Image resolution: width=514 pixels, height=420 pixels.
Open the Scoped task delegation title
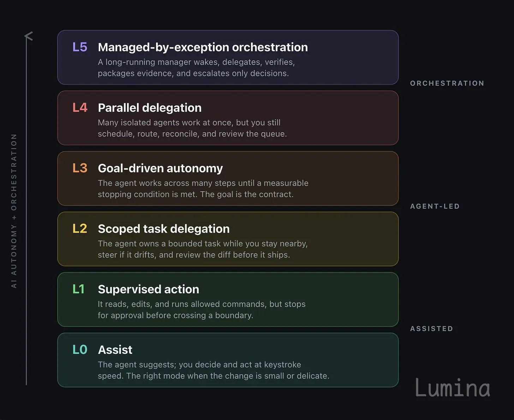click(164, 229)
